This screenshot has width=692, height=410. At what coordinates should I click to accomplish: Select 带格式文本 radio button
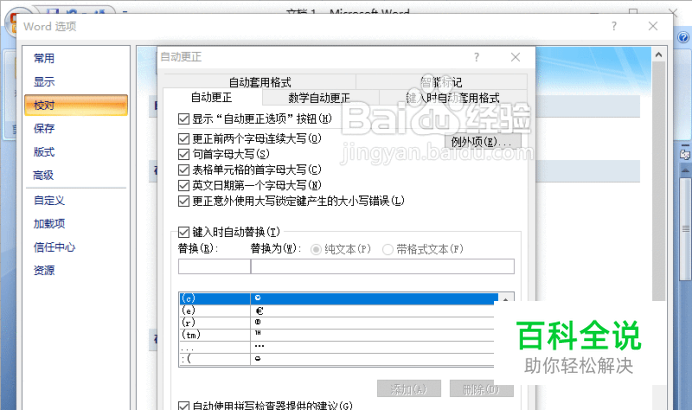click(387, 250)
